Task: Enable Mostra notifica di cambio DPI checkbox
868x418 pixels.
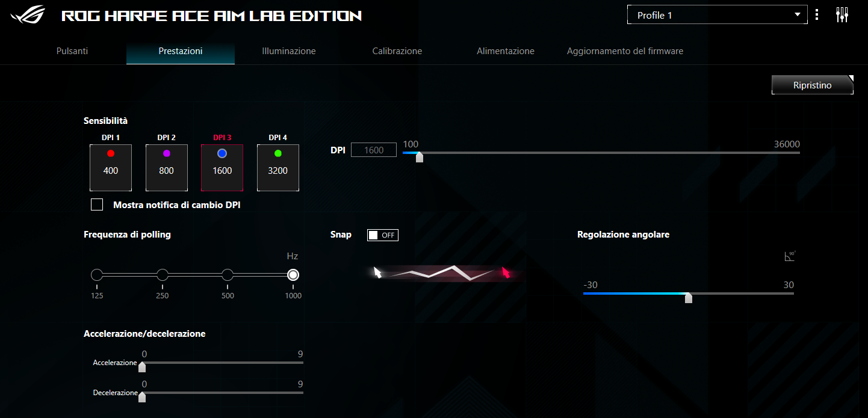Action: tap(97, 204)
